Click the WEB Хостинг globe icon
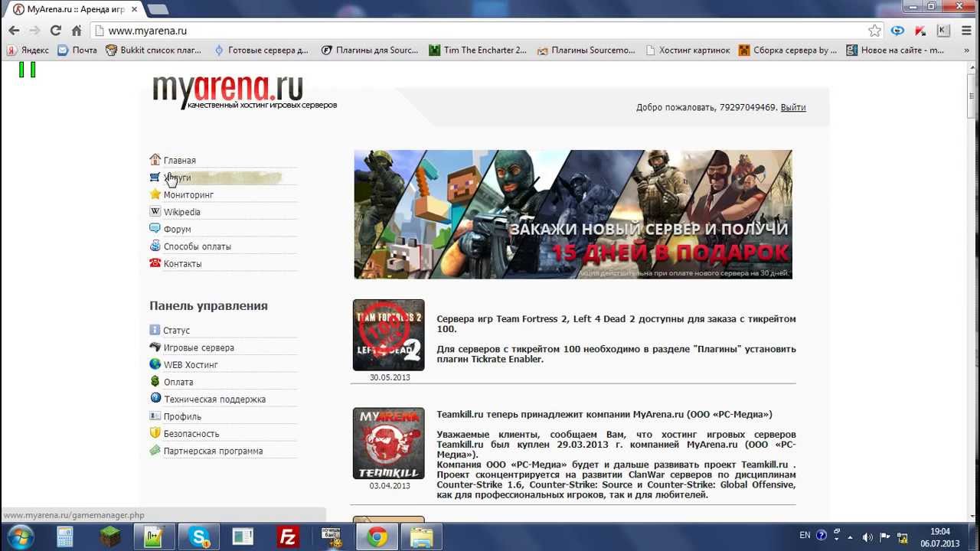Viewport: 980px width, 551px height. click(x=155, y=364)
